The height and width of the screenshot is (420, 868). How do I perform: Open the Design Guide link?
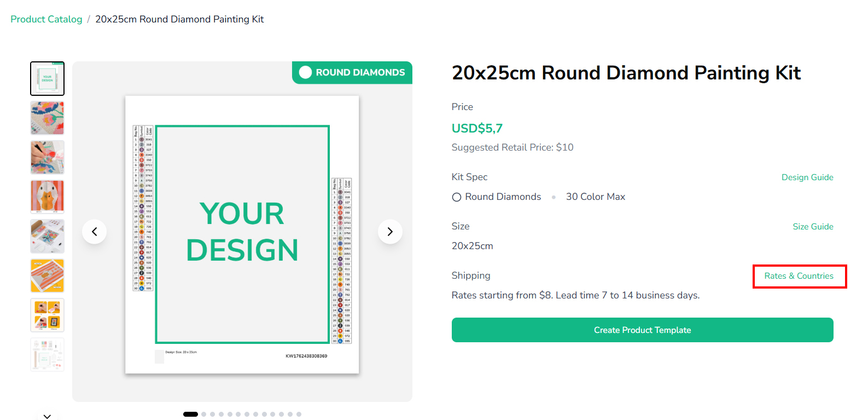pos(807,177)
